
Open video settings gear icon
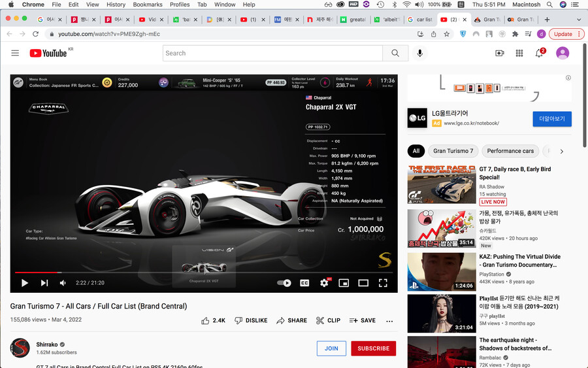click(324, 283)
